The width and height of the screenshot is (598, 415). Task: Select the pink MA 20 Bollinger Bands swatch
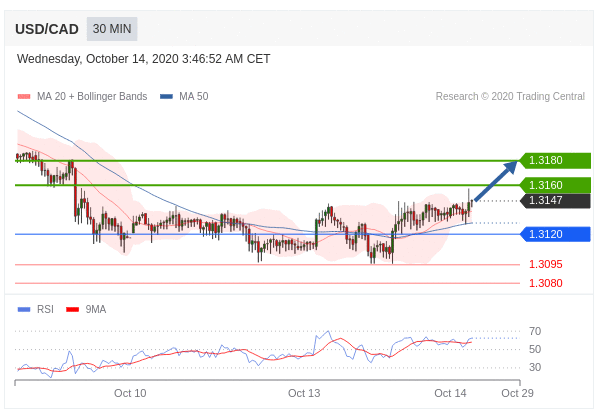click(24, 97)
